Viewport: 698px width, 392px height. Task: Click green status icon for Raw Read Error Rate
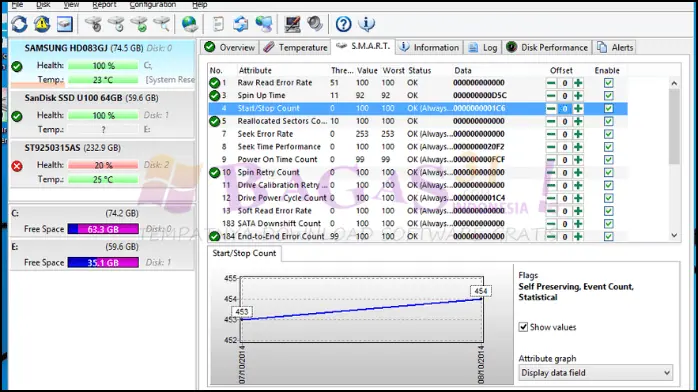tap(215, 83)
